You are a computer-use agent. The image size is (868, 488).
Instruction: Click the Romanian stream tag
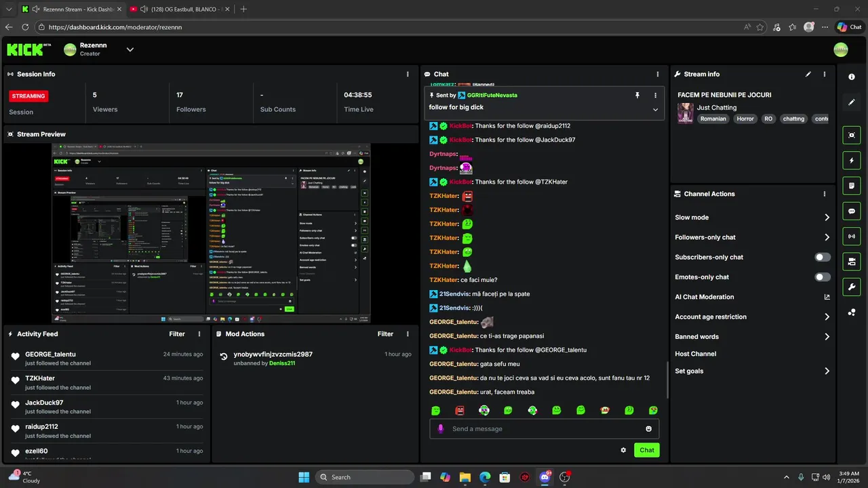[x=713, y=119]
